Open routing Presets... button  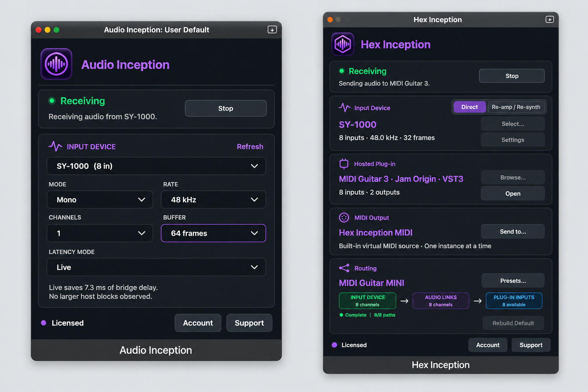(513, 281)
